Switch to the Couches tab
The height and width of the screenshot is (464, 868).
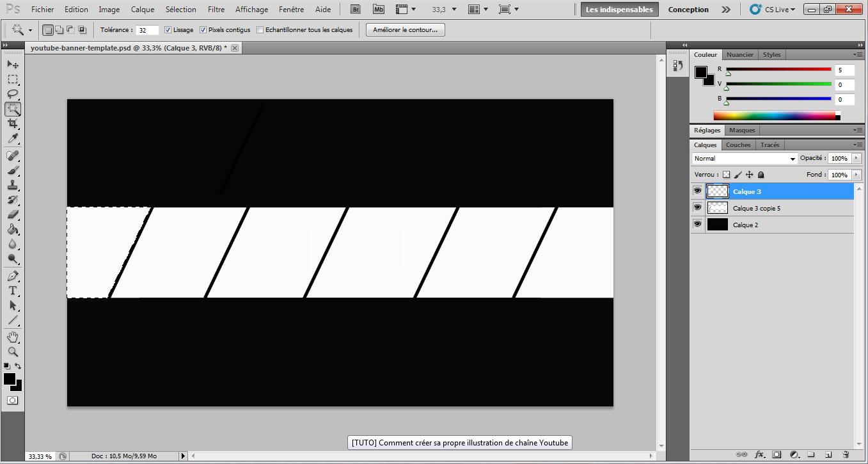pyautogui.click(x=738, y=145)
